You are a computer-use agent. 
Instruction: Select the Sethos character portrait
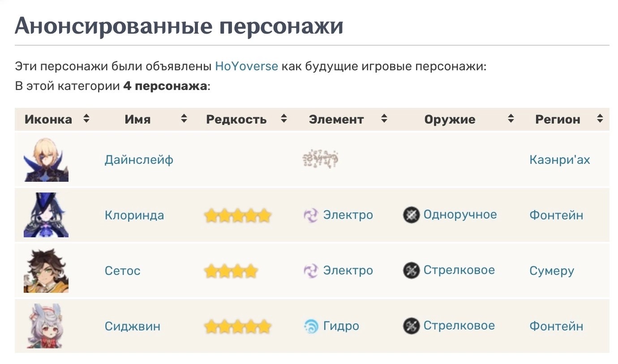coord(46,270)
